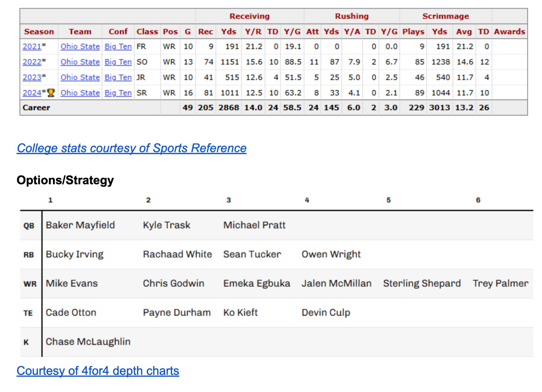Select Chase McLaughlin in K row
The image size is (542, 392).
88,342
